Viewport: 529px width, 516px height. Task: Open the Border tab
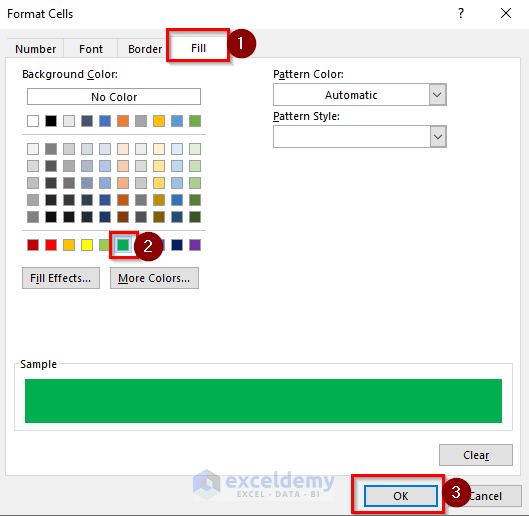click(145, 49)
